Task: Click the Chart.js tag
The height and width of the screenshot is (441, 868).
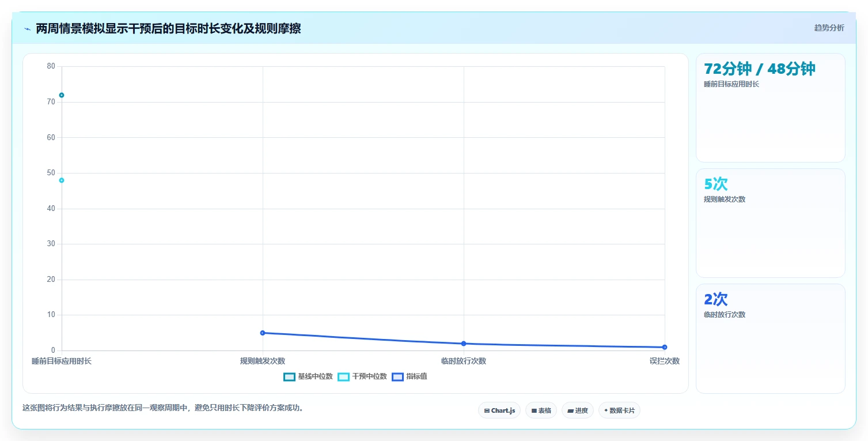Action: point(499,410)
